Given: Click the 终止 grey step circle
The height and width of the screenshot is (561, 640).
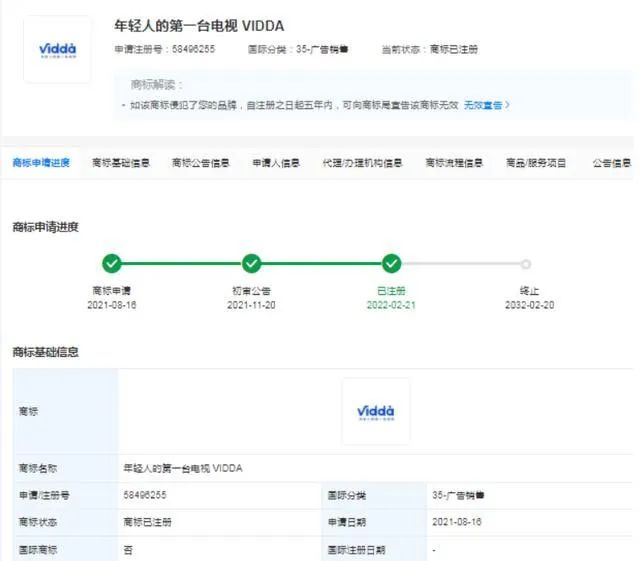Looking at the screenshot, I should tap(526, 264).
